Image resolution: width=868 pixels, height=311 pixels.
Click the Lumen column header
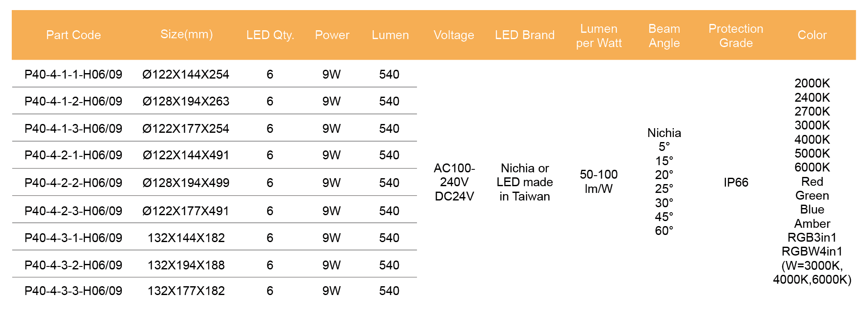390,35
